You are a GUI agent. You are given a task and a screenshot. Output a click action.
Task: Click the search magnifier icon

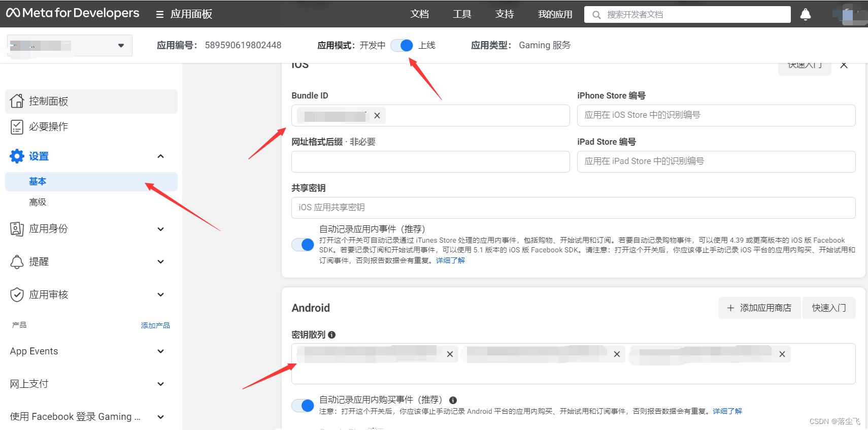click(596, 15)
